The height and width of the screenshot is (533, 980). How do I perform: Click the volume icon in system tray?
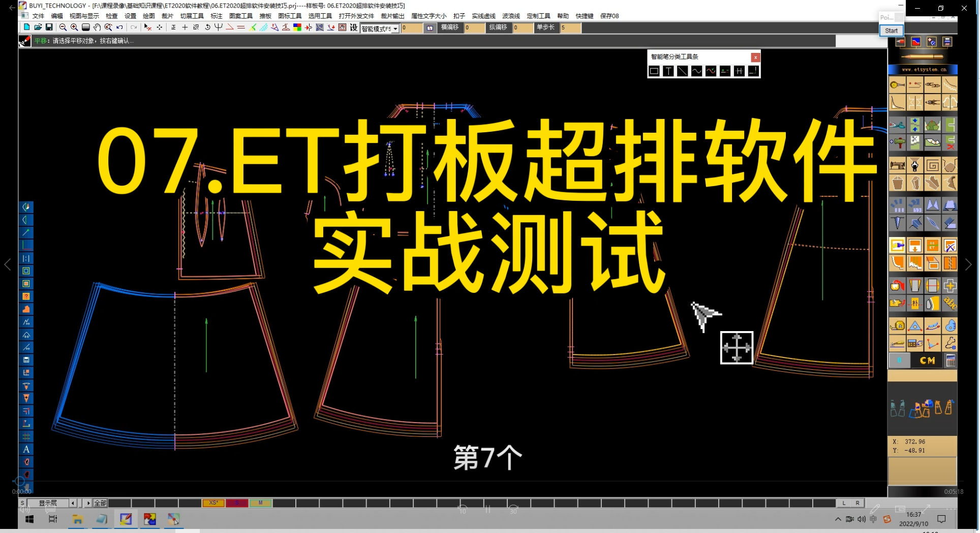click(861, 519)
